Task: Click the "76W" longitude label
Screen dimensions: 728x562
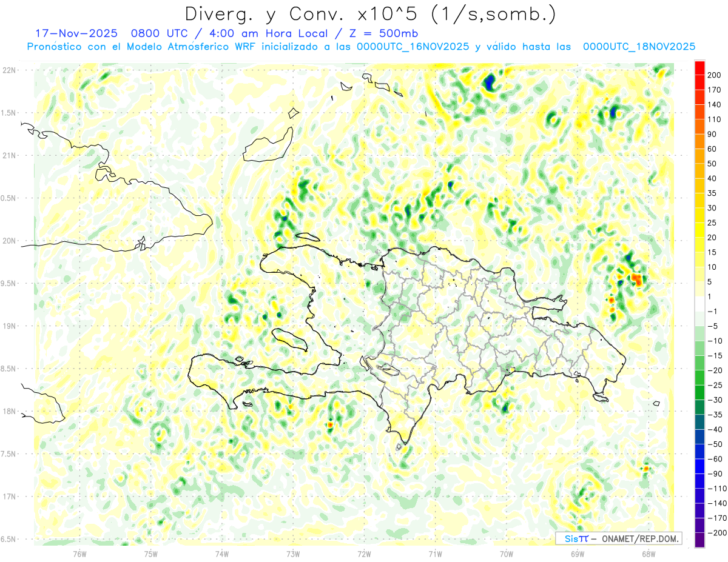Action: click(79, 554)
